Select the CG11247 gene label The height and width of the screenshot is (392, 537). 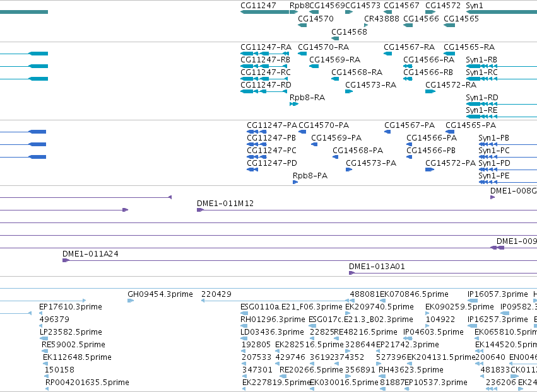pyautogui.click(x=258, y=6)
